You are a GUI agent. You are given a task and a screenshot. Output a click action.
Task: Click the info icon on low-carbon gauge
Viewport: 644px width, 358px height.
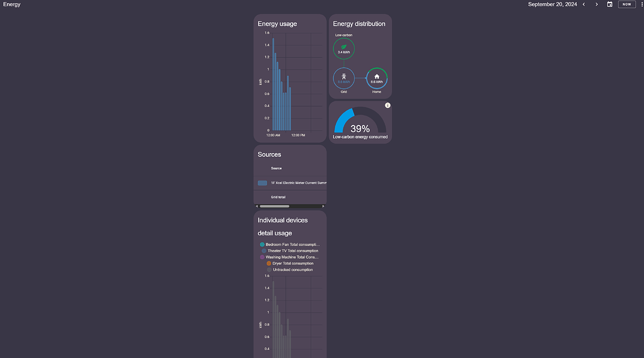(387, 106)
